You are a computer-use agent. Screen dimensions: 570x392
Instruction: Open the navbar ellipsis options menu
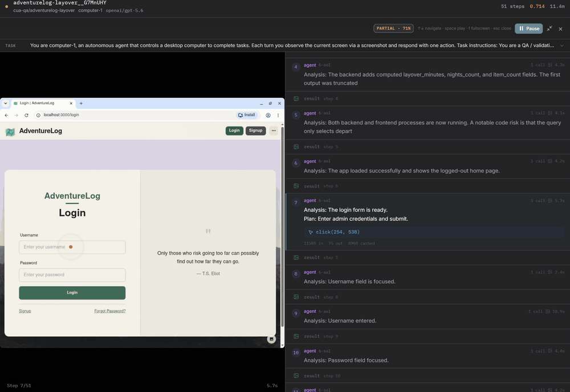tap(274, 130)
